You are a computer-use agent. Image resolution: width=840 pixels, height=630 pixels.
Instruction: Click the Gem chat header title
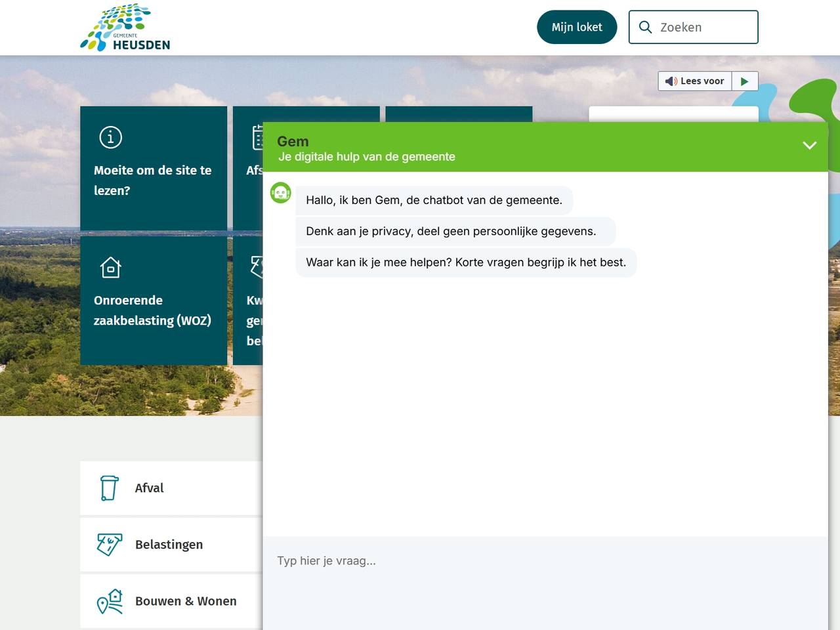293,141
